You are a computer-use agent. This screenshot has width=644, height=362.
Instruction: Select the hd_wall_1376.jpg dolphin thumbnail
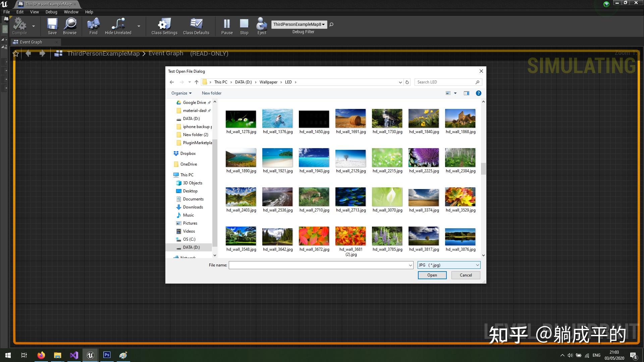(x=277, y=118)
